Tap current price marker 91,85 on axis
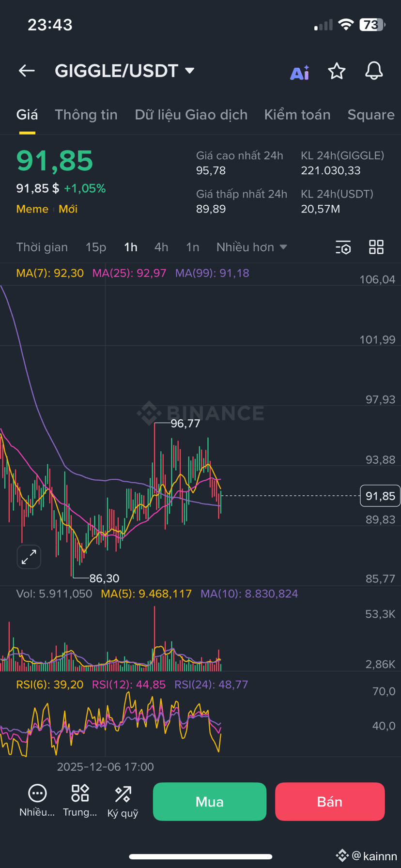 [380, 496]
